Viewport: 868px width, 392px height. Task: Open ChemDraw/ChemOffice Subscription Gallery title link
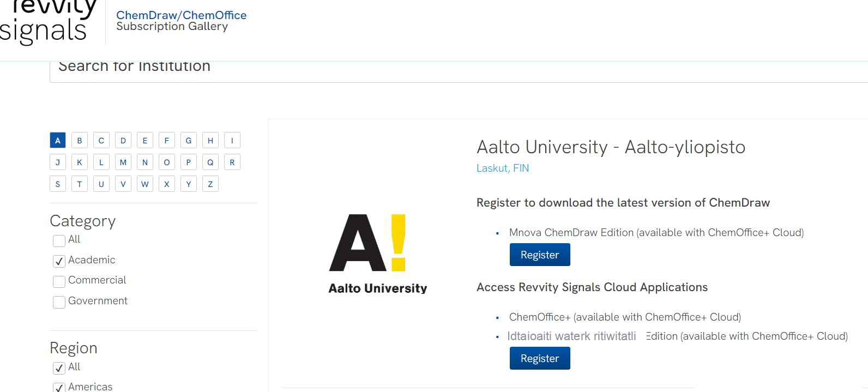(181, 21)
